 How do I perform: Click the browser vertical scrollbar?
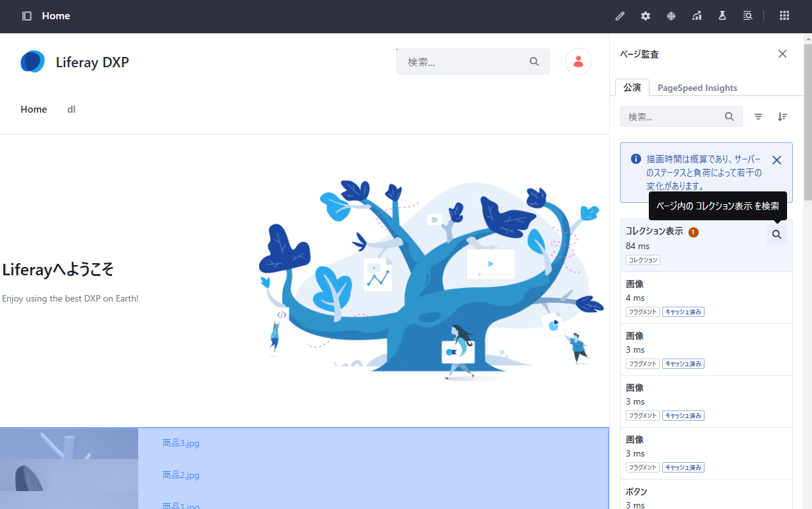(808, 122)
